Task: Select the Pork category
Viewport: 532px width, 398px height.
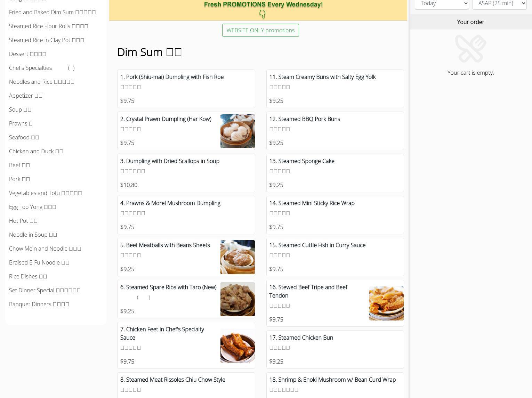Action: 19,179
